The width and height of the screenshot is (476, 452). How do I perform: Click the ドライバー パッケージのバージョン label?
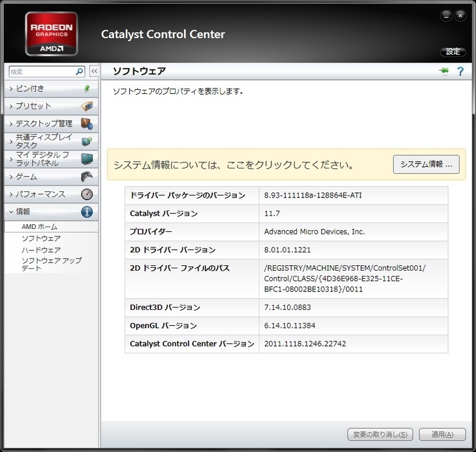point(187,195)
